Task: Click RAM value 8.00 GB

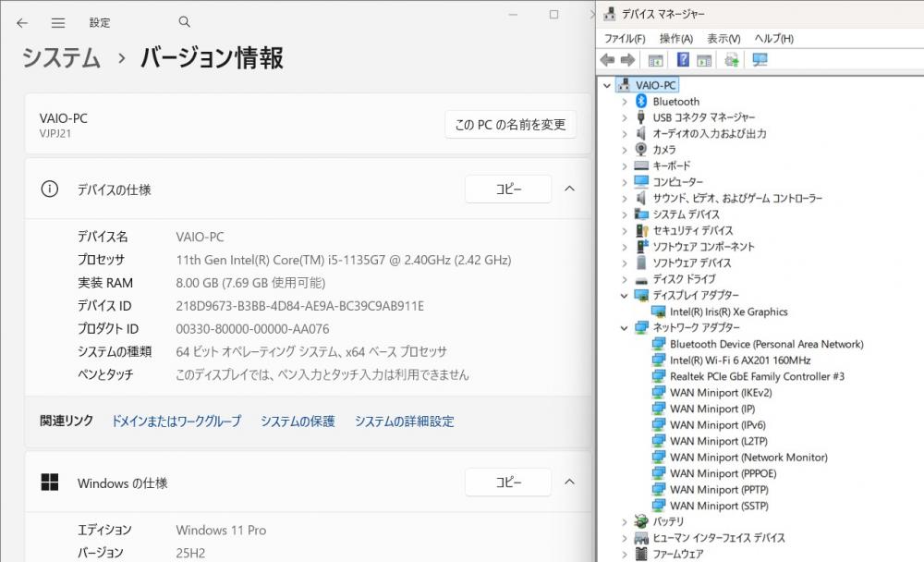Action: click(x=250, y=283)
